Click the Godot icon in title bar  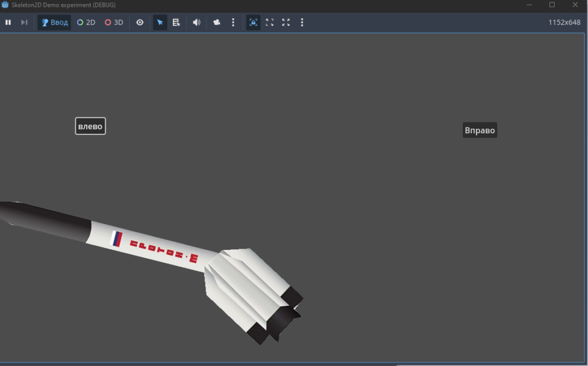pos(5,5)
